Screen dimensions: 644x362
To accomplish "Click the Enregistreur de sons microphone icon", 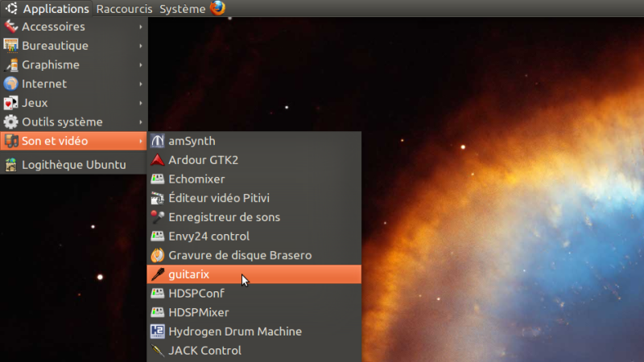I will point(157,217).
